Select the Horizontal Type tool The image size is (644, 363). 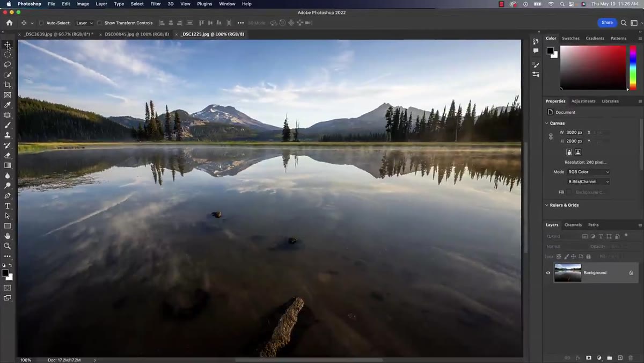(x=8, y=206)
